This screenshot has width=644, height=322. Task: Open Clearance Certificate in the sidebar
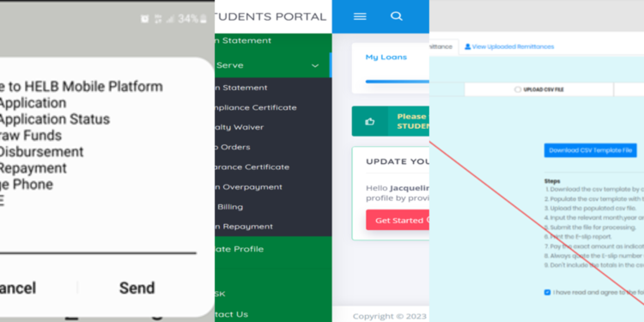click(x=252, y=167)
